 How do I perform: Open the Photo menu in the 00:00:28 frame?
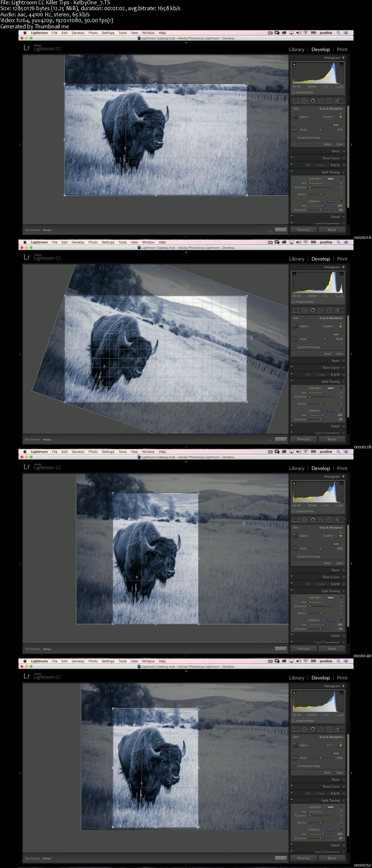[93, 242]
